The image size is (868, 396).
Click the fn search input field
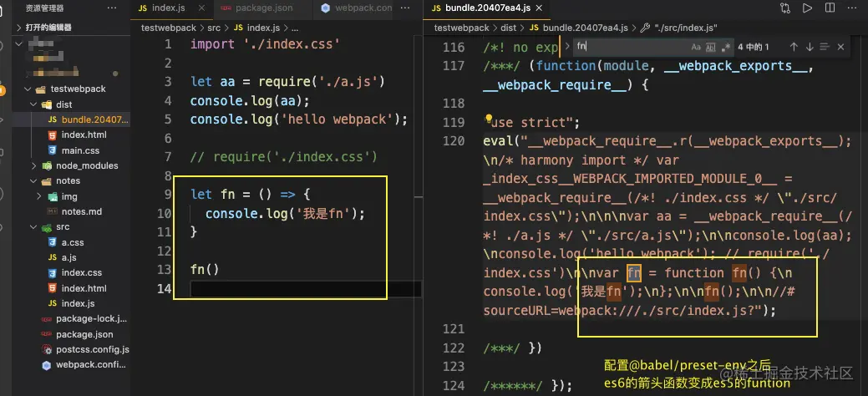pos(630,47)
